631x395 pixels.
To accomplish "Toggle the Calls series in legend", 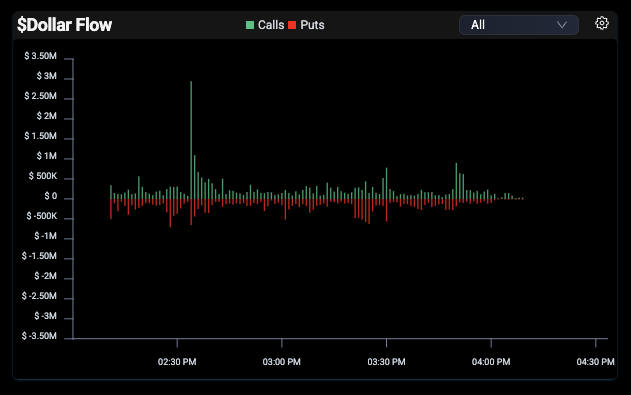I will [265, 25].
